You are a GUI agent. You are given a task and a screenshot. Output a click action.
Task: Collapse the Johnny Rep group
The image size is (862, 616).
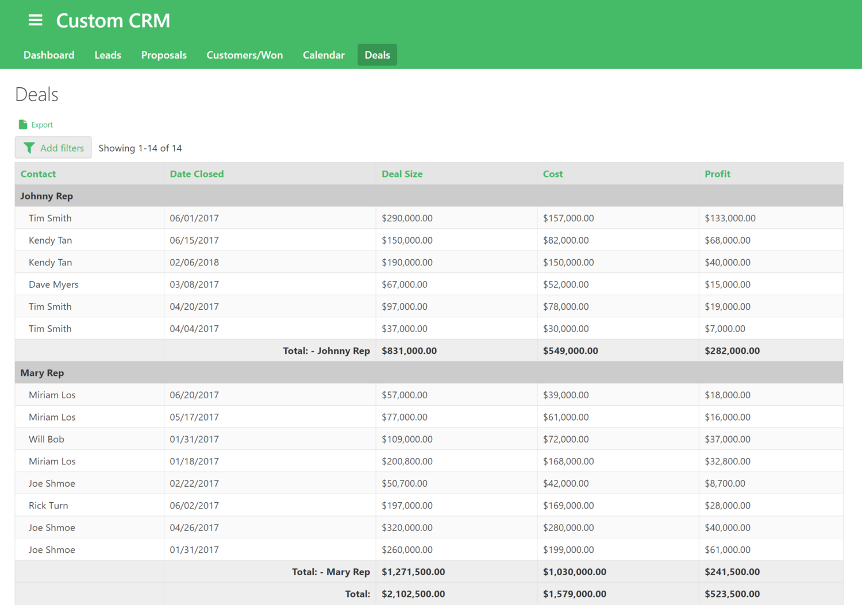(x=47, y=196)
